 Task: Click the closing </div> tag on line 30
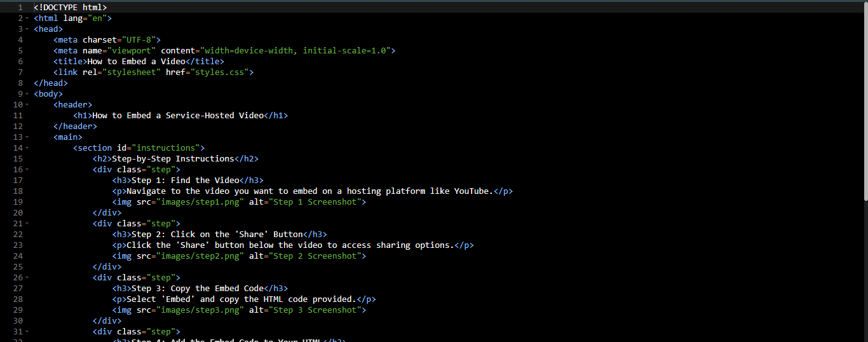point(107,321)
